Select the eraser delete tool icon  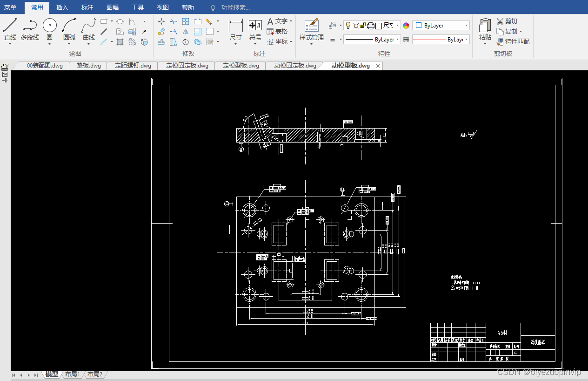pos(209,21)
